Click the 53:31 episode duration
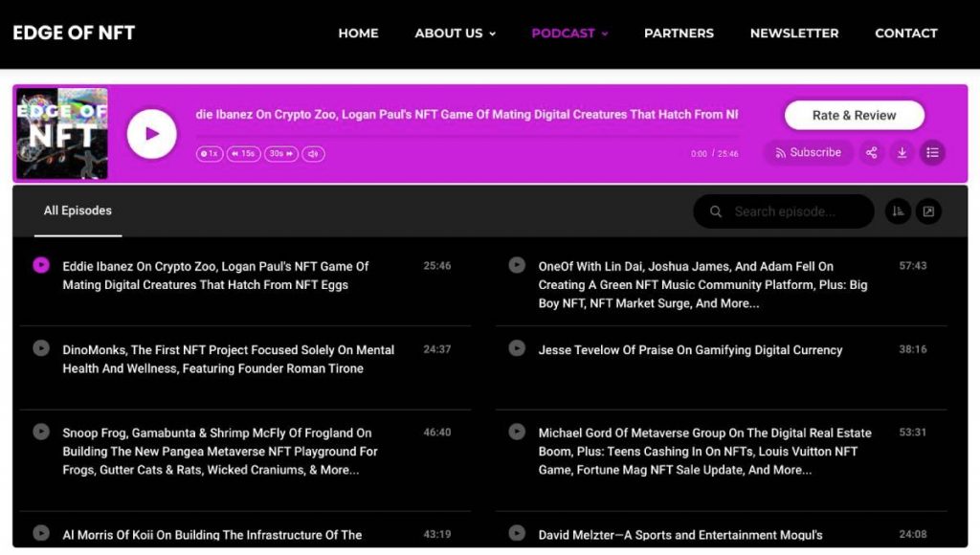The height and width of the screenshot is (555, 980). click(x=913, y=433)
